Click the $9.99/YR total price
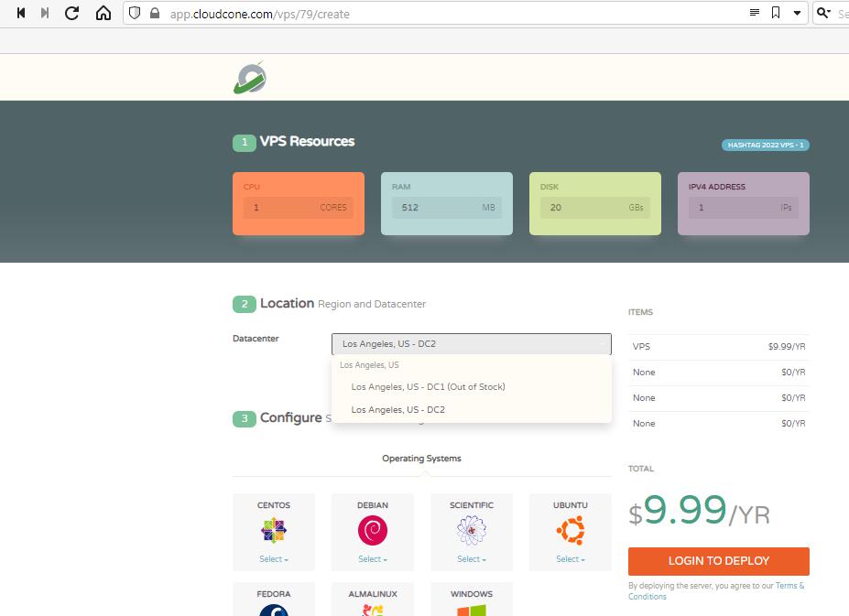The image size is (849, 616). [x=699, y=511]
